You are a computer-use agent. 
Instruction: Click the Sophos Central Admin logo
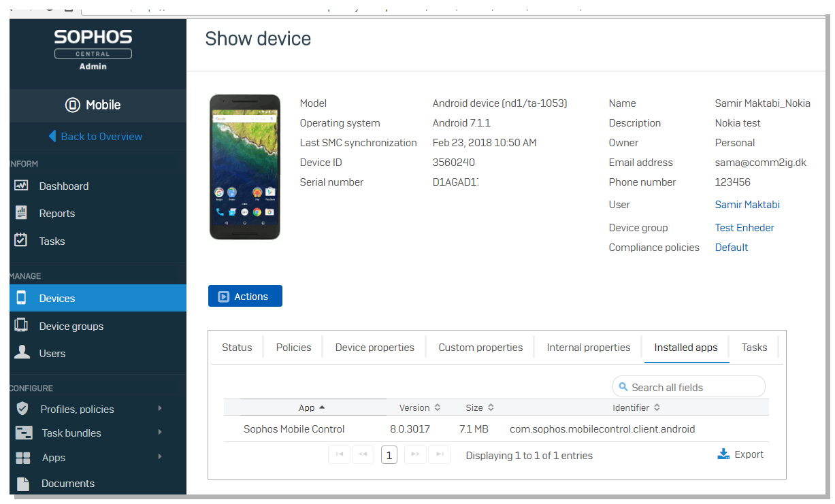(x=93, y=49)
